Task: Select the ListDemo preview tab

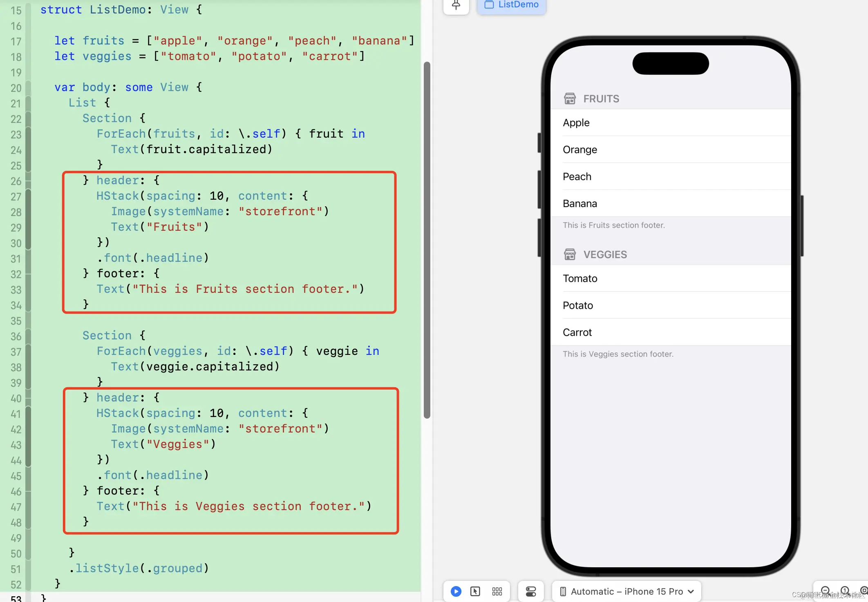Action: [511, 5]
